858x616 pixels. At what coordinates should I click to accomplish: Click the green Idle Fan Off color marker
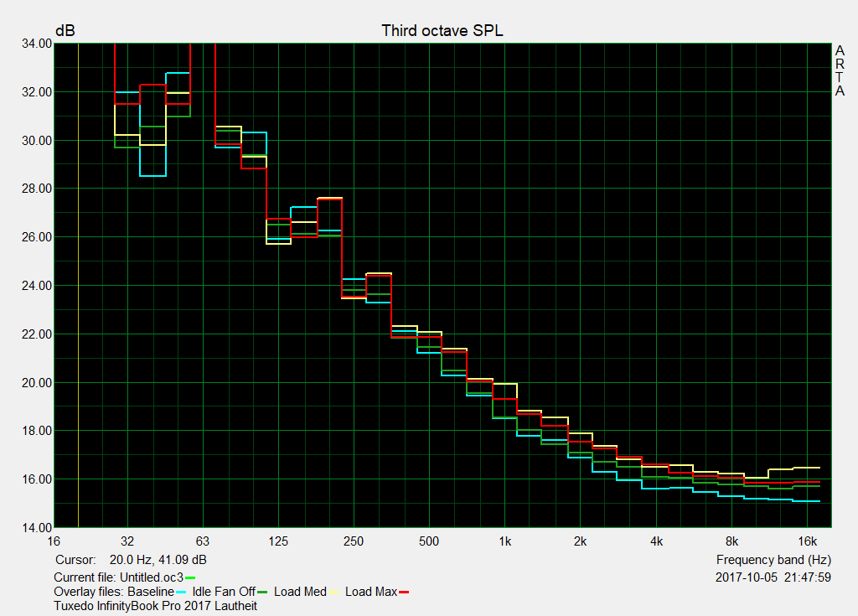[262, 593]
